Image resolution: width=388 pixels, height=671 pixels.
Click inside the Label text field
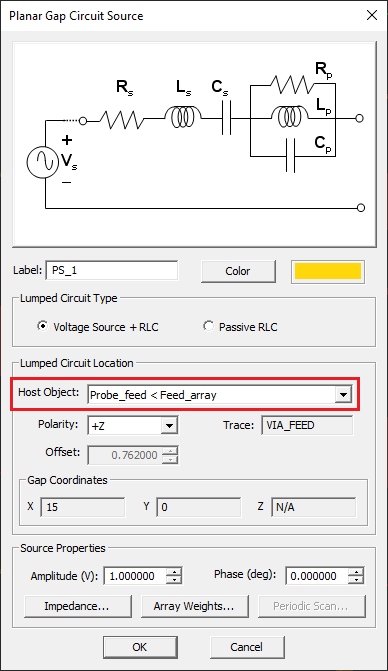[112, 271]
